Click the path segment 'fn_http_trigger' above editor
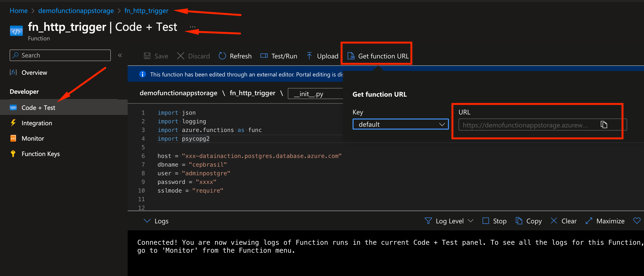The image size is (644, 276). coord(252,93)
